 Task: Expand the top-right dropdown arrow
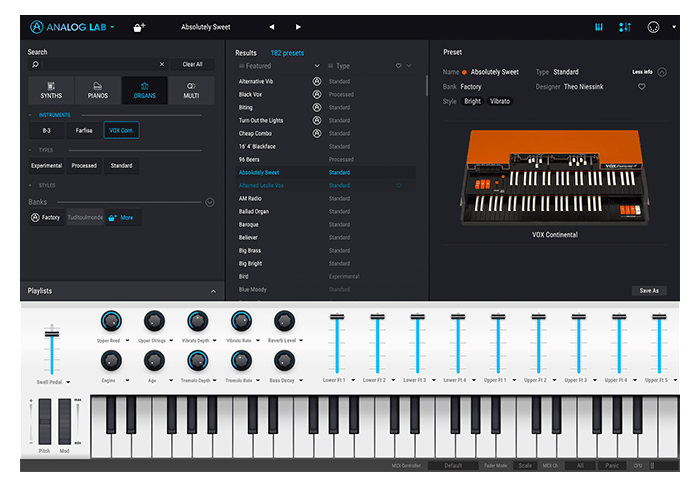click(674, 27)
